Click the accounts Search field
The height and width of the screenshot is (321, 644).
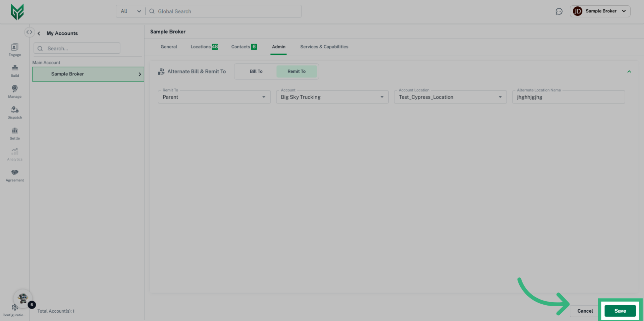pyautogui.click(x=77, y=48)
